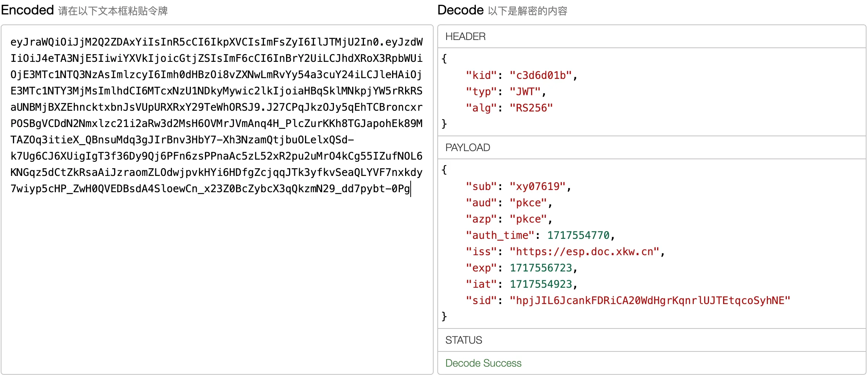The width and height of the screenshot is (868, 377).
Task: Click the kid value c3d6d01b
Action: click(540, 76)
